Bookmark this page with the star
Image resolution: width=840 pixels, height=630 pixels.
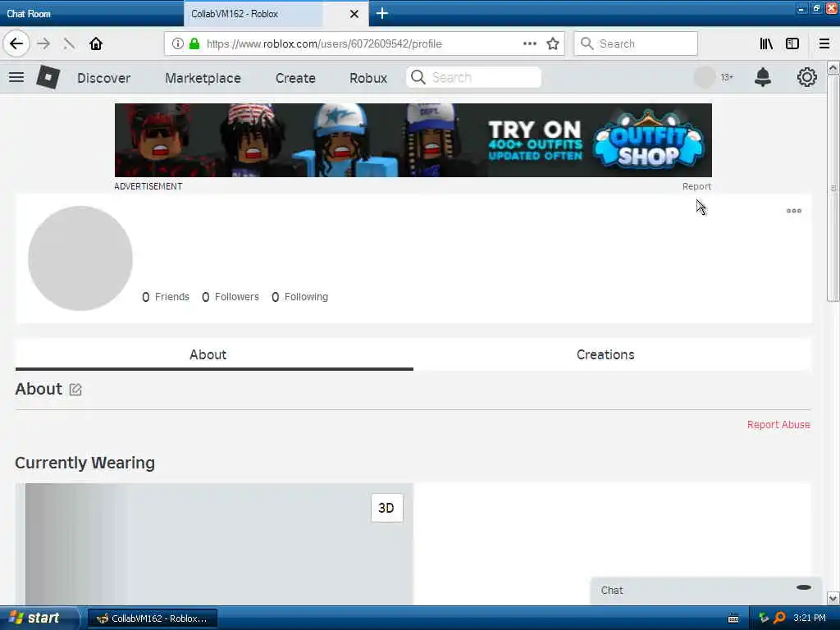click(553, 43)
